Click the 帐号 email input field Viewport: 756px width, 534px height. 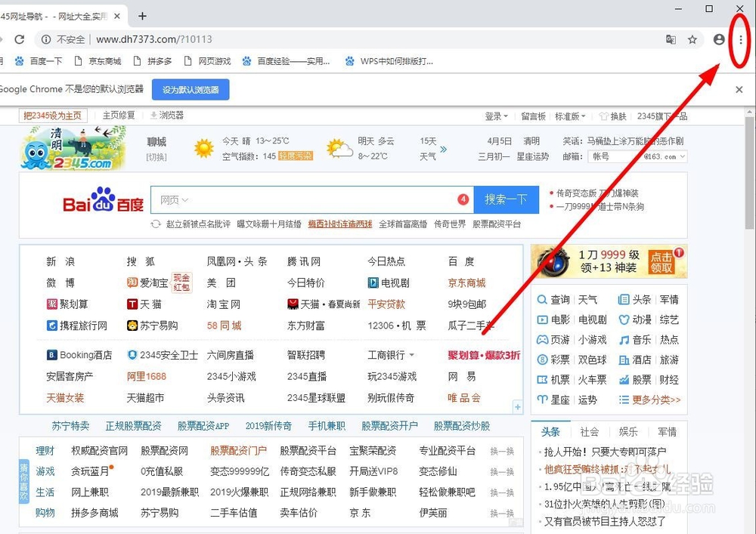pyautogui.click(x=615, y=156)
